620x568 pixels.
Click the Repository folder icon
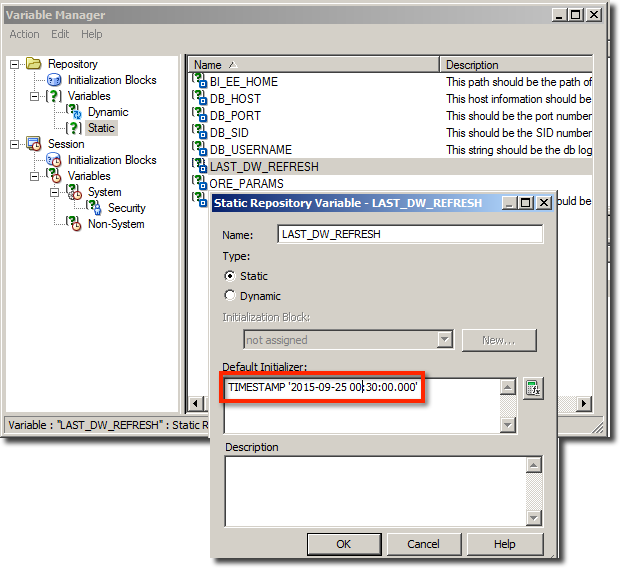(34, 64)
